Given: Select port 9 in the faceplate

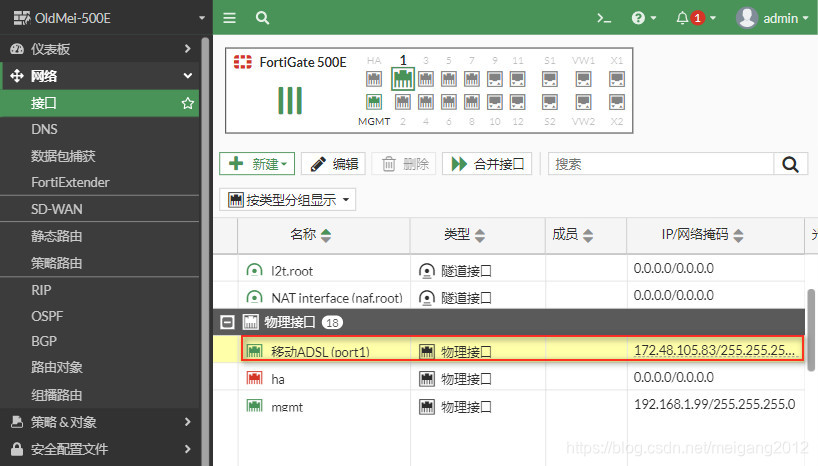Looking at the screenshot, I should (495, 79).
